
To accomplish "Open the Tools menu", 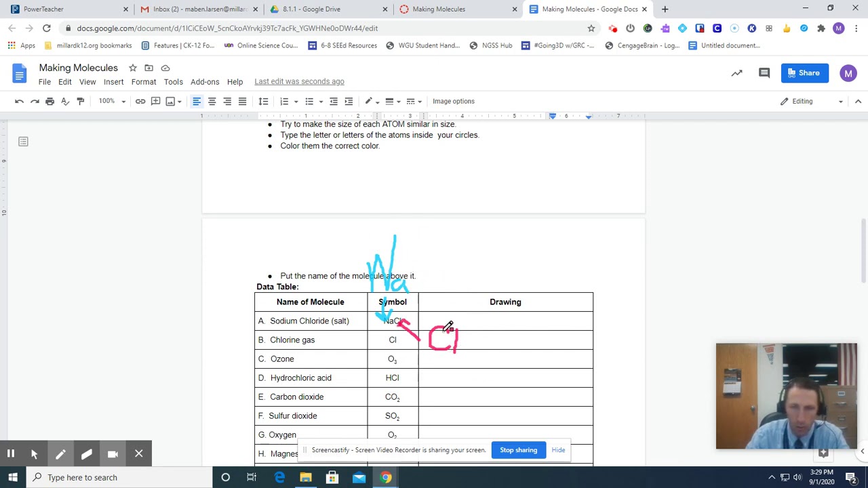I will coord(173,81).
